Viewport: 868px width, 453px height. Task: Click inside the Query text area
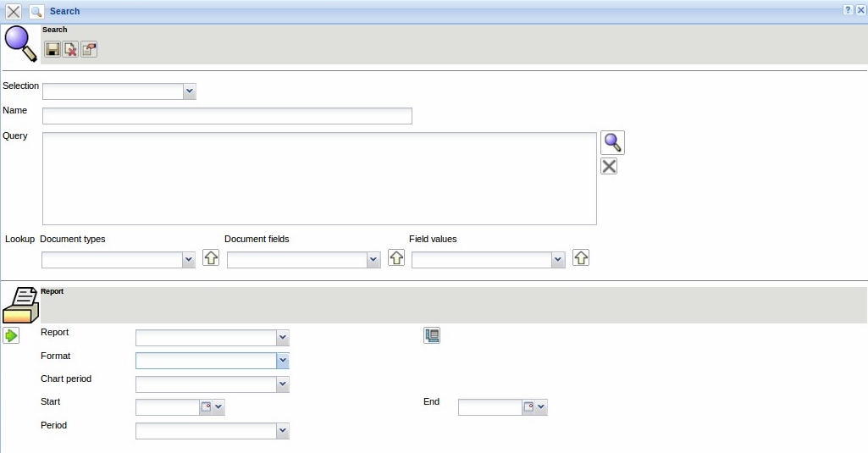click(319, 178)
